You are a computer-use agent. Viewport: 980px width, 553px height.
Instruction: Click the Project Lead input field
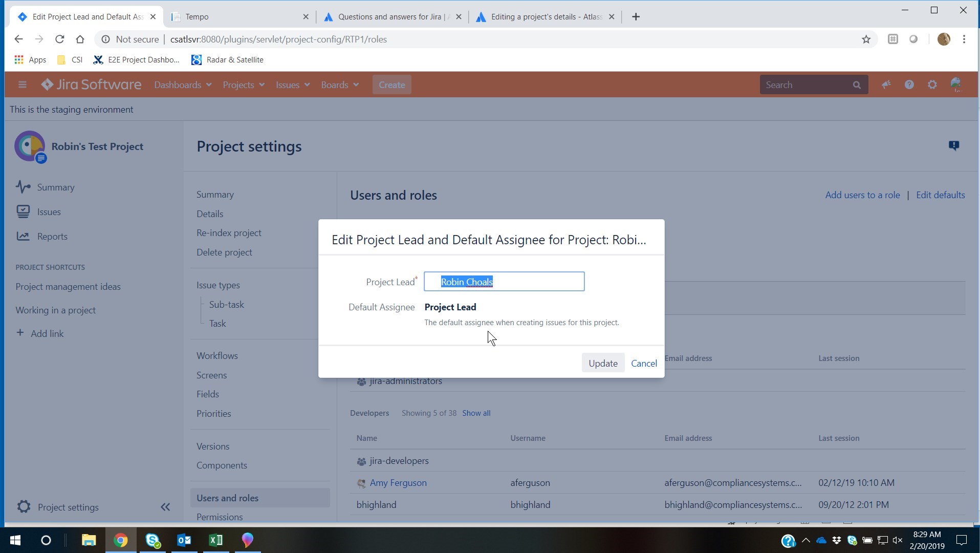click(504, 282)
